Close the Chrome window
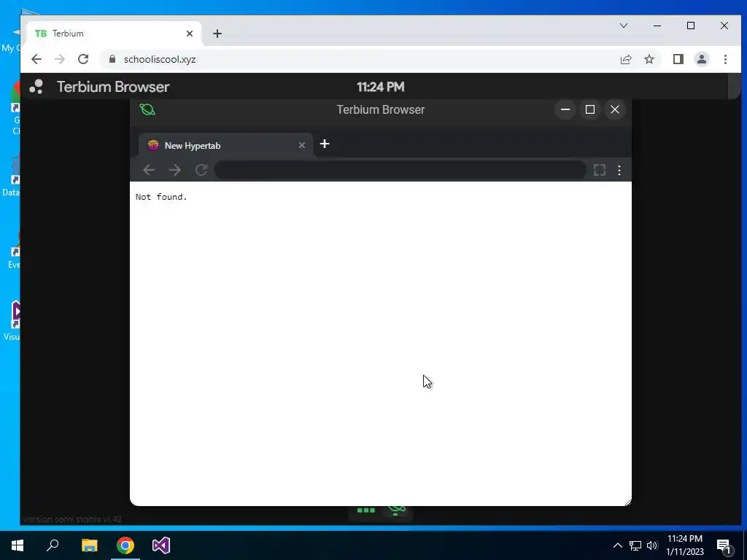 pyautogui.click(x=724, y=26)
